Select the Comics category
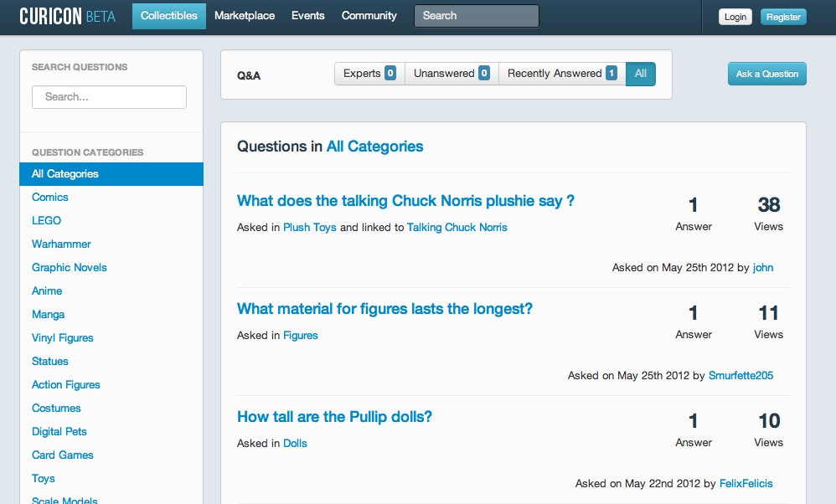This screenshot has width=836, height=504. (x=50, y=197)
